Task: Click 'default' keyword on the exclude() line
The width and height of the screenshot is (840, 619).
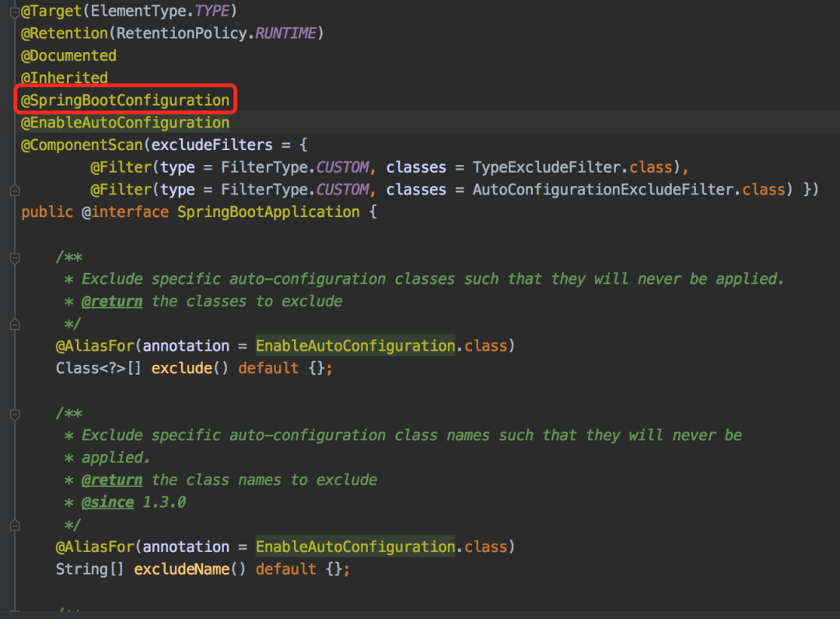Action: pyautogui.click(x=268, y=369)
